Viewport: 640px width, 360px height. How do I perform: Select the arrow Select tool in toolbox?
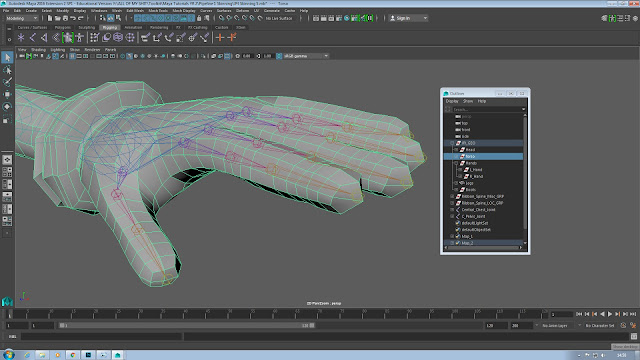[x=7, y=58]
